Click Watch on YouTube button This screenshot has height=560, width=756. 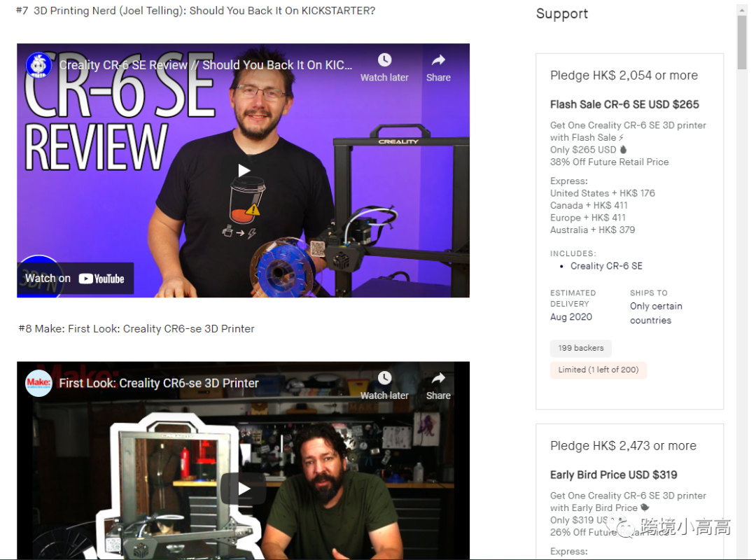click(x=75, y=279)
